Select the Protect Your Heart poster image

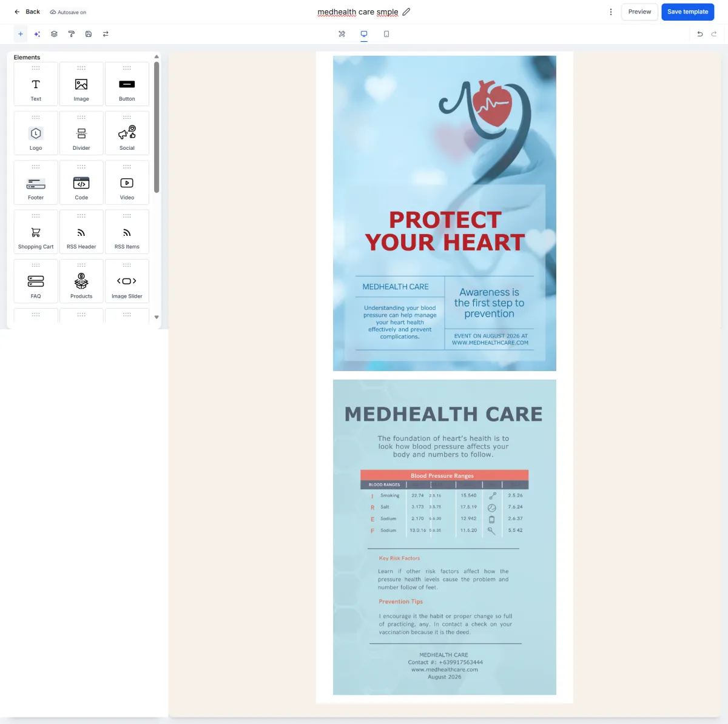click(x=445, y=213)
